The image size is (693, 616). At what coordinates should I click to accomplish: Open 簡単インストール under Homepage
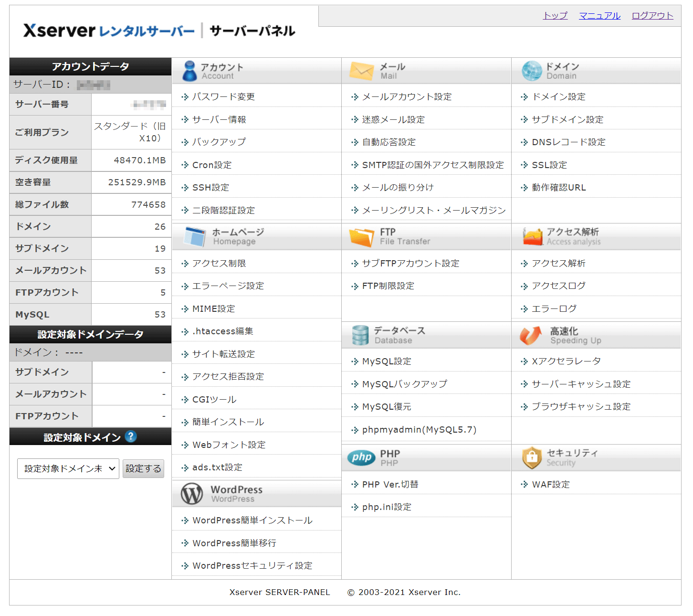228,422
